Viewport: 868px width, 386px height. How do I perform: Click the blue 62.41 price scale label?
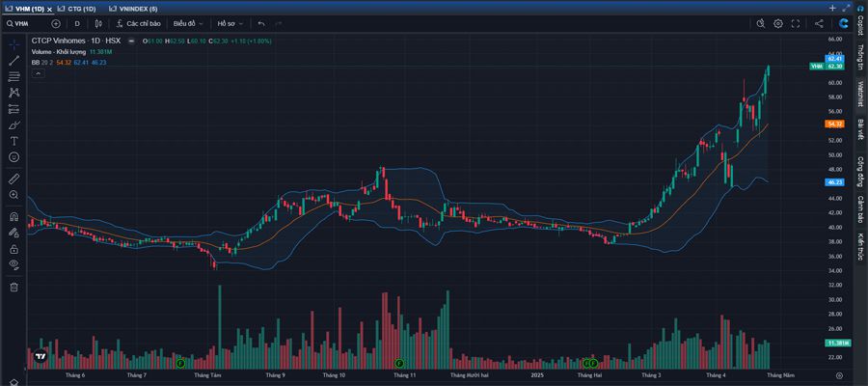834,59
